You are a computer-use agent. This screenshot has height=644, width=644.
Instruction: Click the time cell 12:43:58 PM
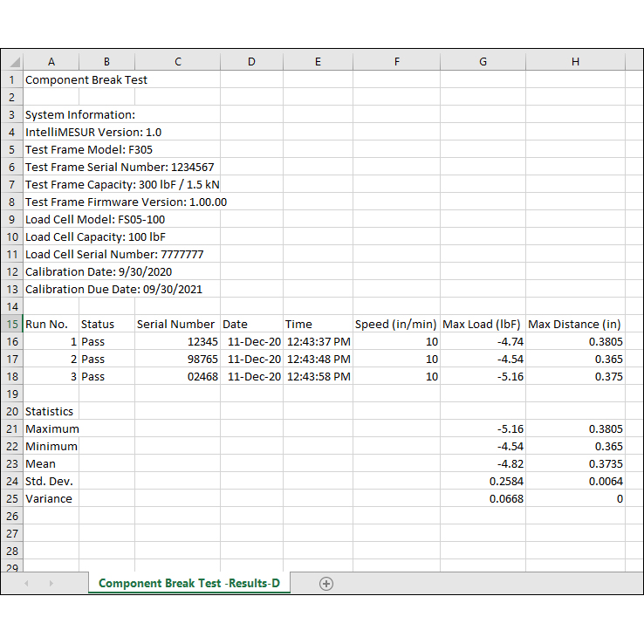(x=318, y=376)
